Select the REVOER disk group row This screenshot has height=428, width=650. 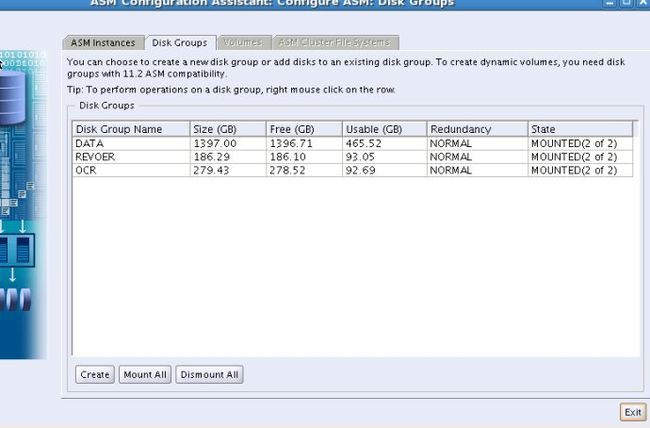click(x=353, y=157)
